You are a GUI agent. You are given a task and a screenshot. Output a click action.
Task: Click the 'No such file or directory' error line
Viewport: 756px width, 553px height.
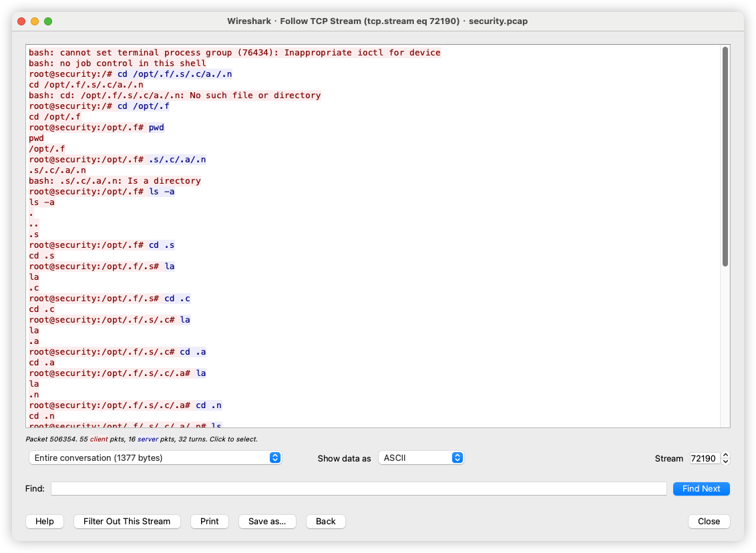coord(175,96)
